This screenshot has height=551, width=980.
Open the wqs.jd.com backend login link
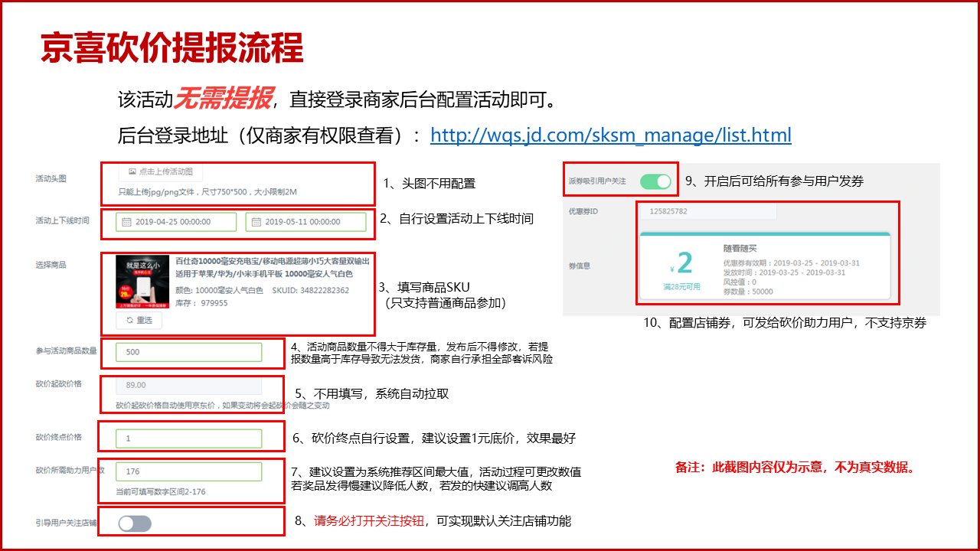point(610,135)
